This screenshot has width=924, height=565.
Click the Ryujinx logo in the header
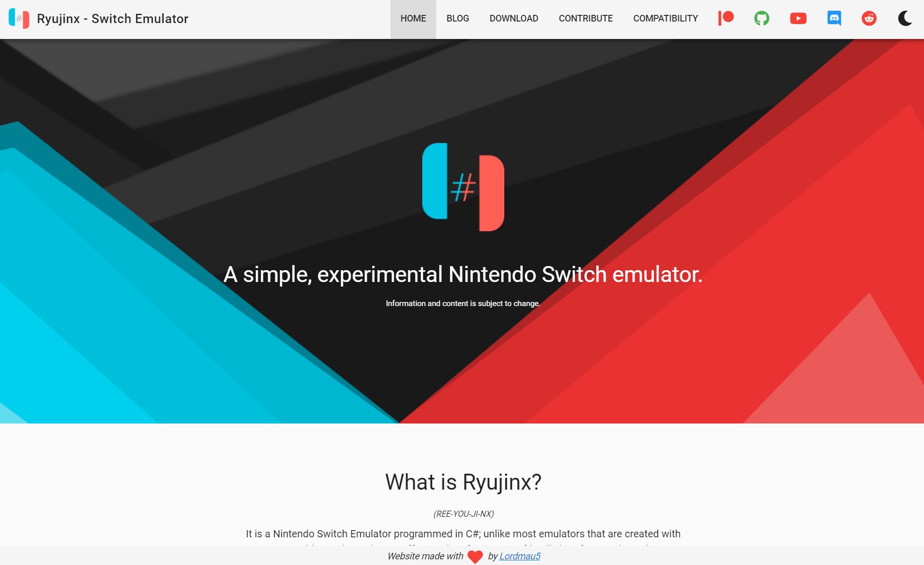click(19, 19)
